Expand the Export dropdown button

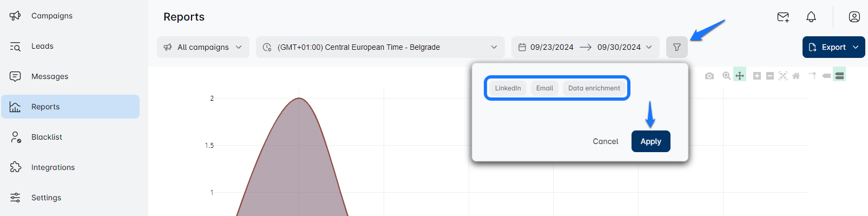pyautogui.click(x=833, y=47)
